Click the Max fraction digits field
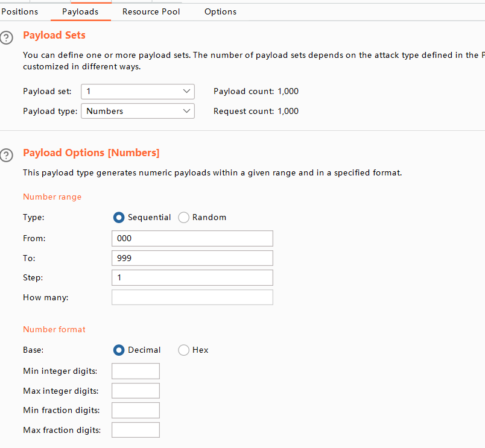 coord(136,431)
